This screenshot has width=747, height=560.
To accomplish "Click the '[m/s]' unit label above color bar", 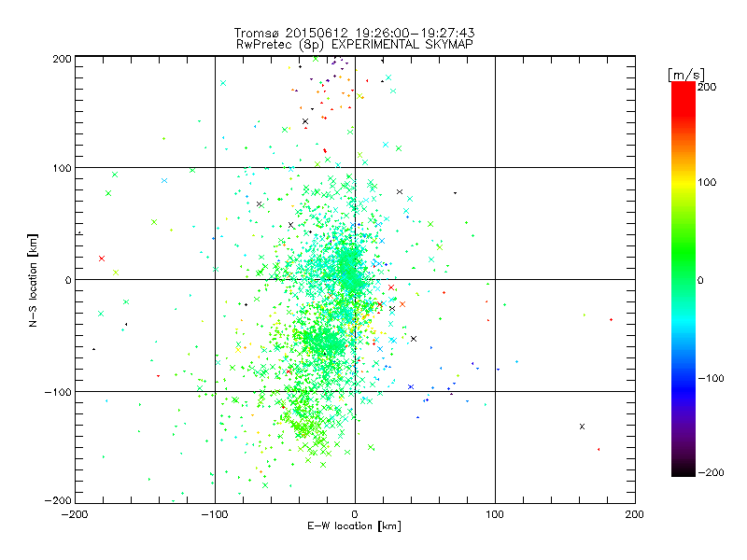I will (x=685, y=75).
